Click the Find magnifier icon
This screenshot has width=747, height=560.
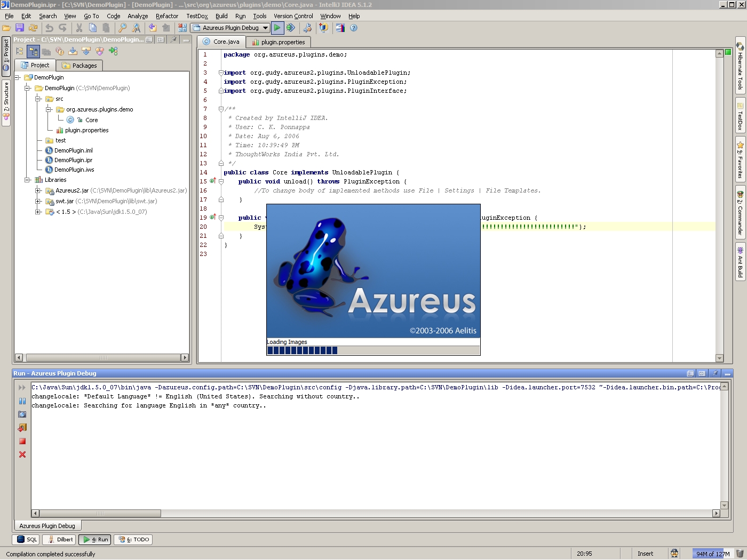click(x=123, y=28)
